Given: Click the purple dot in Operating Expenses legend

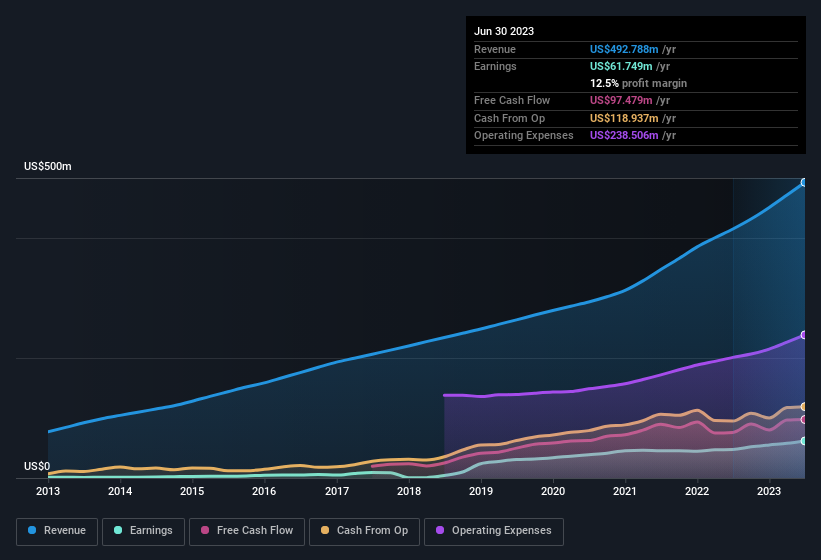Looking at the screenshot, I should point(440,530).
